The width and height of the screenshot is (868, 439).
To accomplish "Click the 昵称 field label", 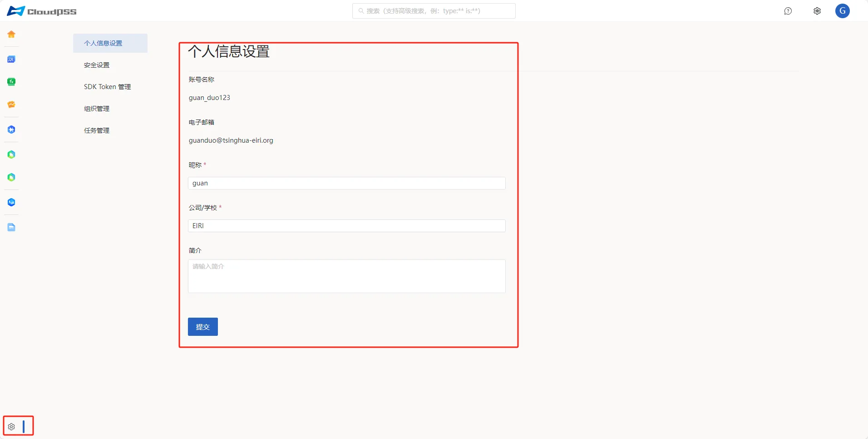I will tap(195, 165).
